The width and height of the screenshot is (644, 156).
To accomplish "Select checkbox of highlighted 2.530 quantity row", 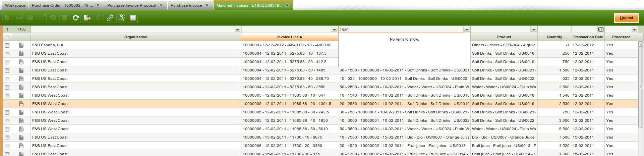I will (7, 104).
